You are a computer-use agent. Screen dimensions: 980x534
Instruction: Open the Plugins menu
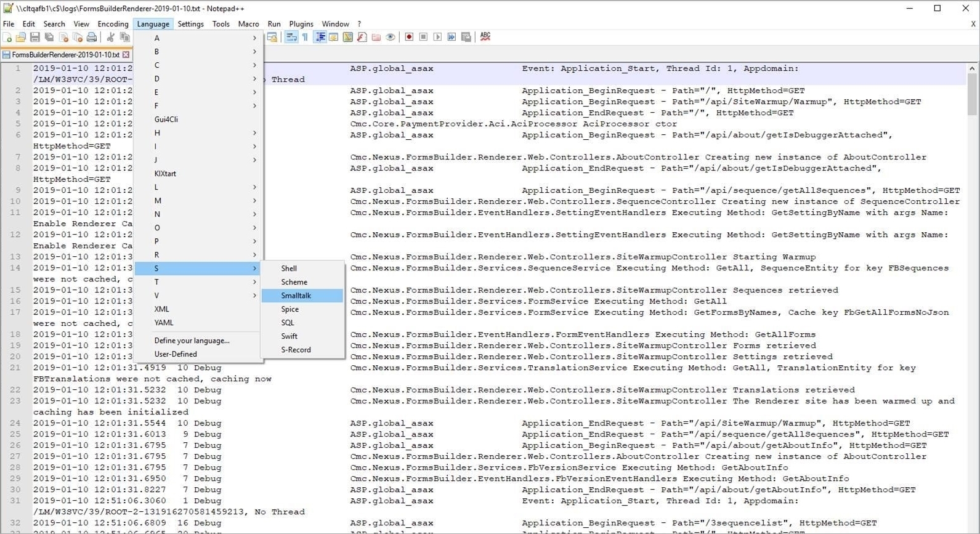[x=301, y=24]
